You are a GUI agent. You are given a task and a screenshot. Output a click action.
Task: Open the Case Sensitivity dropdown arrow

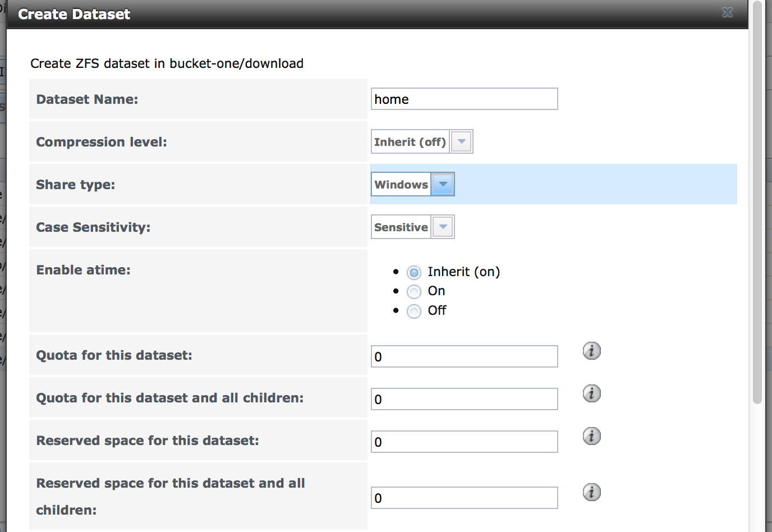(443, 227)
